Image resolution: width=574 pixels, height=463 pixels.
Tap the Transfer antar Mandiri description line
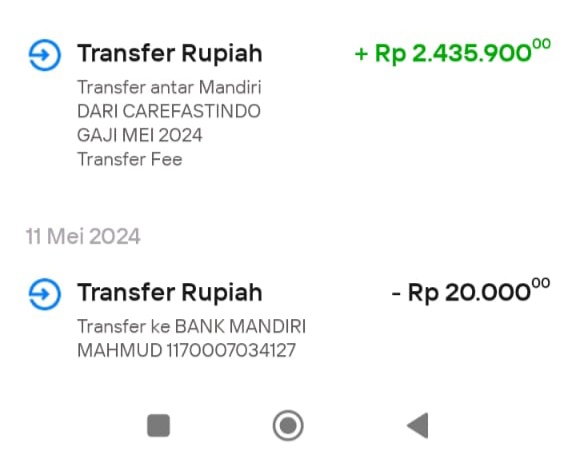[169, 87]
